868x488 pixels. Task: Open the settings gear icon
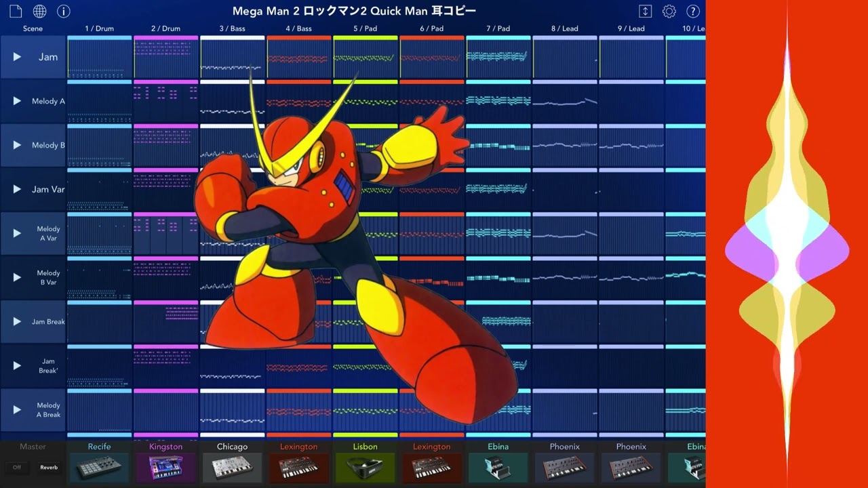[x=669, y=12]
